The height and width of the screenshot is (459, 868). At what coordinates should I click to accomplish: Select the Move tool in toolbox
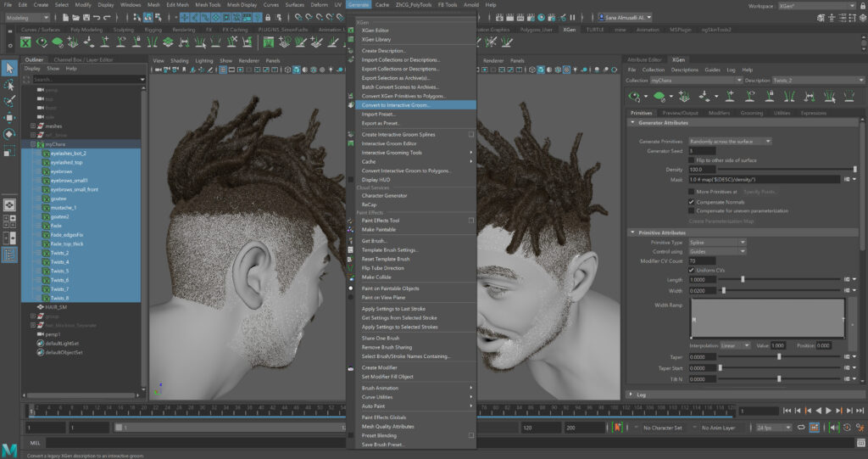9,118
